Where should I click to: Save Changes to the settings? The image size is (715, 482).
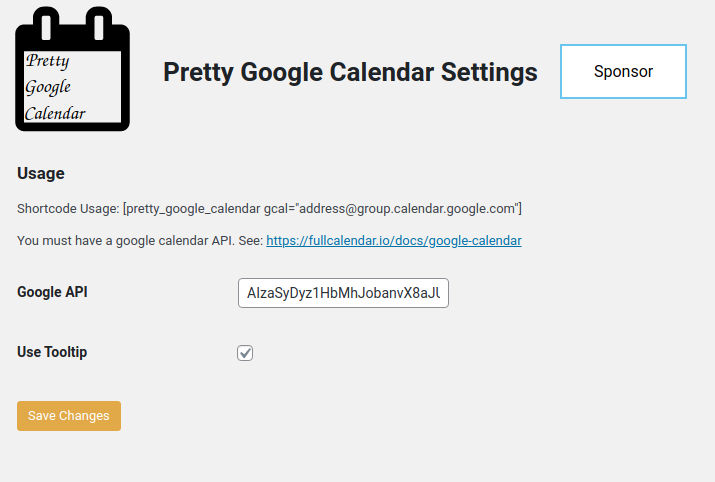(x=69, y=416)
